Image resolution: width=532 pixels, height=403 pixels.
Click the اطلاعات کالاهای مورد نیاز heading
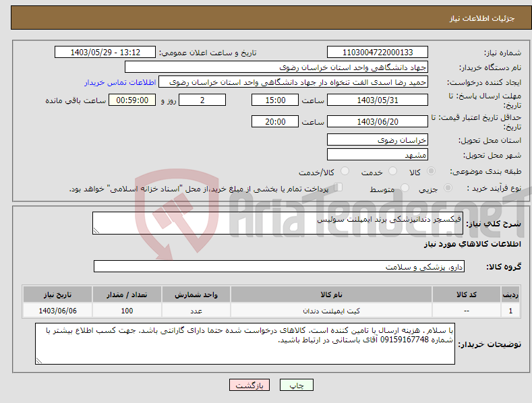[472, 244]
